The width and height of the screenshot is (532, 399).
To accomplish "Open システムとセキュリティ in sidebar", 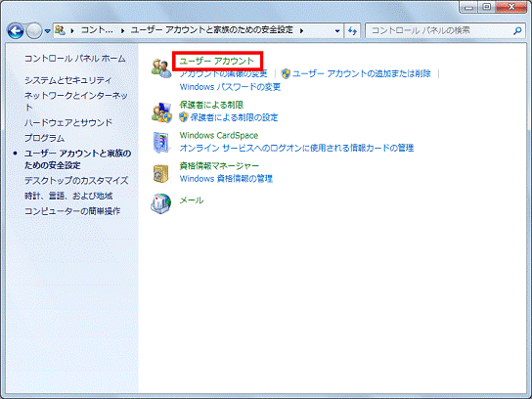I will 67,80.
